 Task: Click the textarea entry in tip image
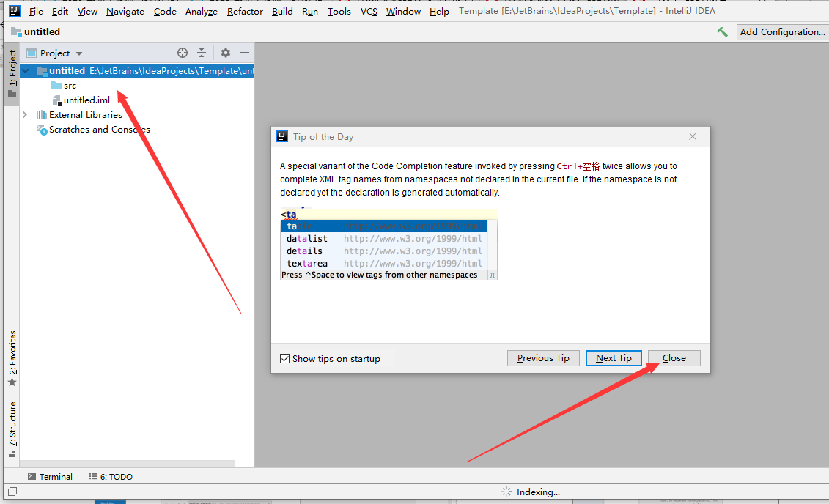pos(306,264)
